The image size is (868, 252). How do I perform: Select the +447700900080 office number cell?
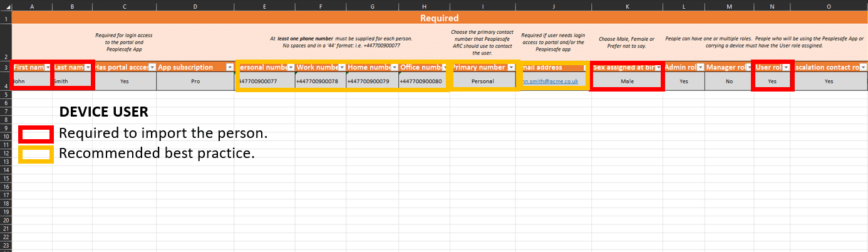(x=424, y=81)
